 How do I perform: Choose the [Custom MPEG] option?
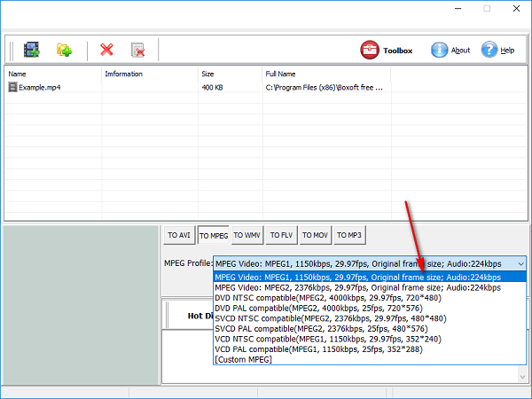370,359
